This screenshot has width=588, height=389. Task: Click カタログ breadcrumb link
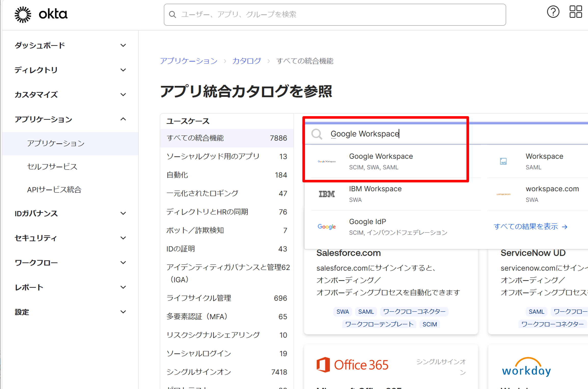pos(247,61)
